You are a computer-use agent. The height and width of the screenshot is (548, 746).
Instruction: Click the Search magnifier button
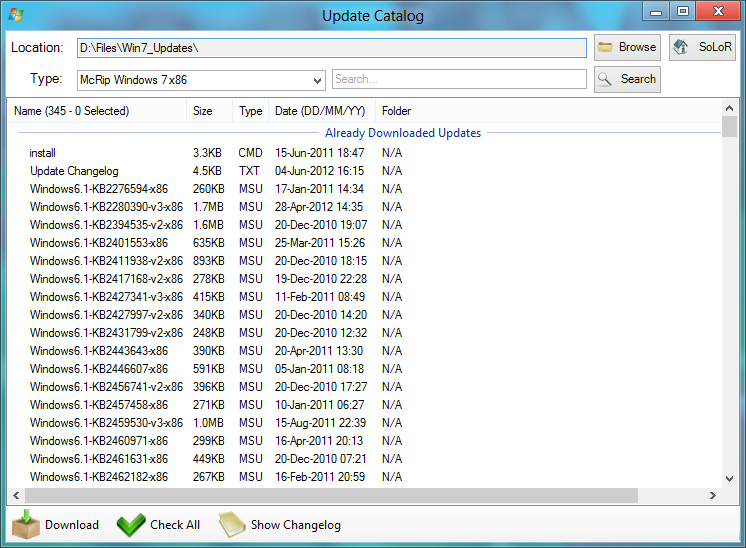627,79
